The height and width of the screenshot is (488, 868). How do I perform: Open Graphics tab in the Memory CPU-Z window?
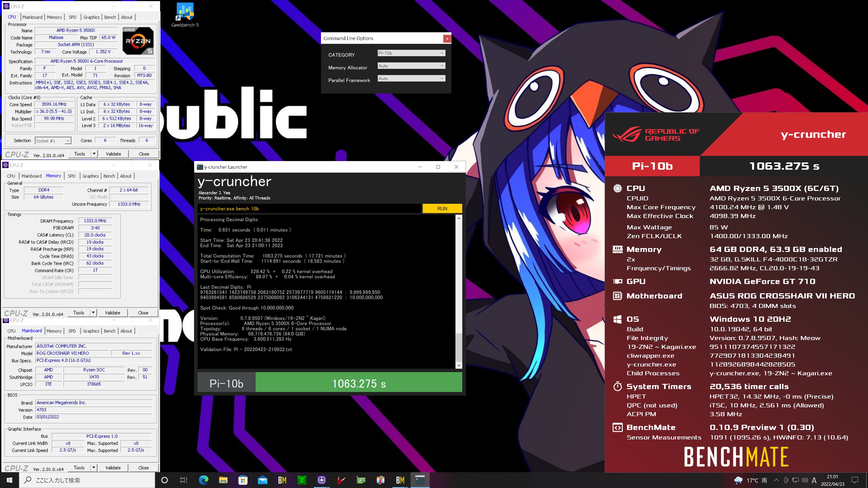tap(91, 176)
